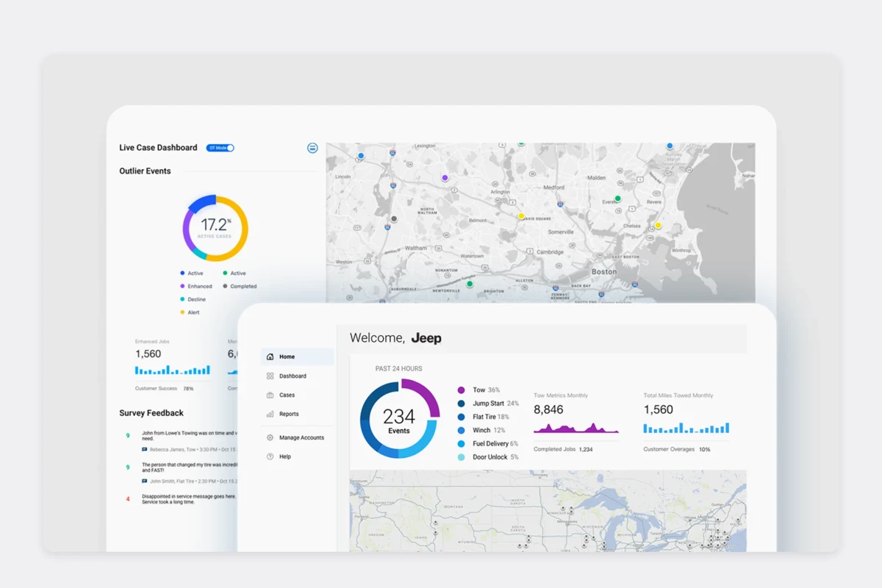Image resolution: width=882 pixels, height=588 pixels.
Task: Click the Enhanced Jobs 1,560 value
Action: 148,354
